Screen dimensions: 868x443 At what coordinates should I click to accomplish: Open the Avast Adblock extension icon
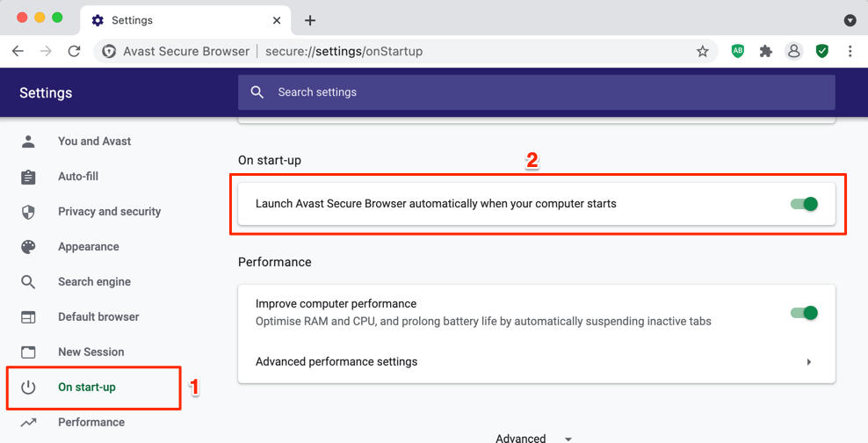[x=738, y=52]
